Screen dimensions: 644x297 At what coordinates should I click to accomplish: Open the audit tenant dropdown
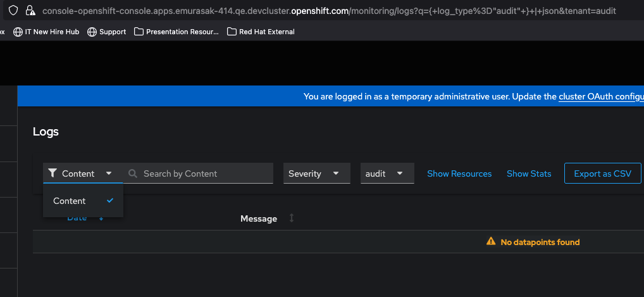(387, 174)
